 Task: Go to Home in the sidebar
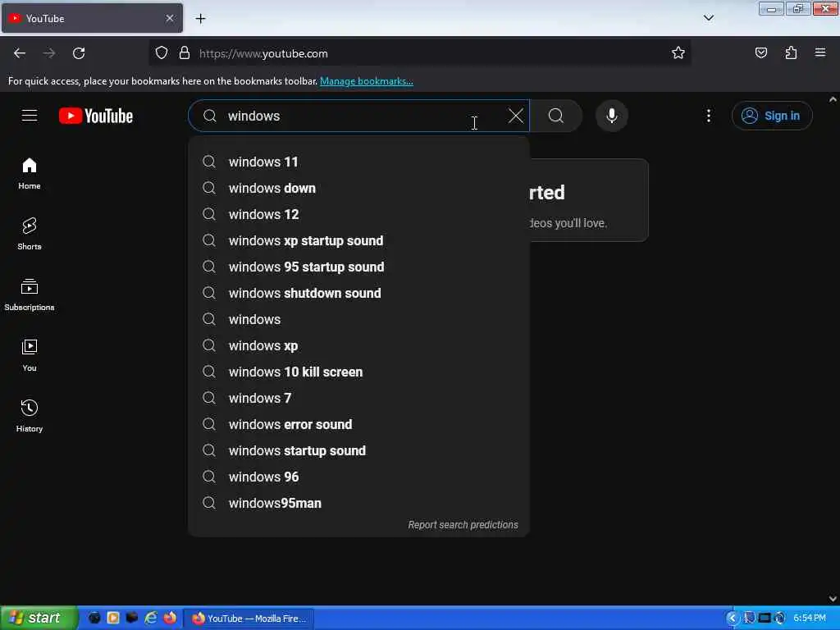(x=30, y=174)
